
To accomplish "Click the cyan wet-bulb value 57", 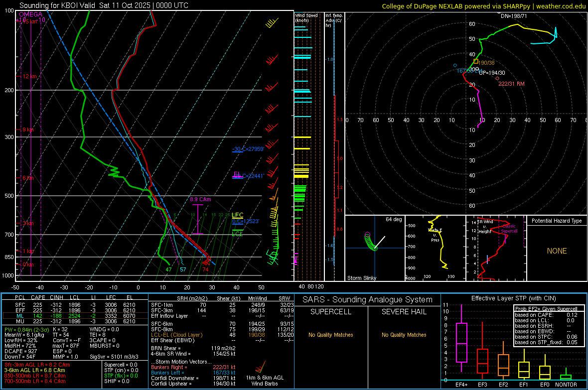I will pyautogui.click(x=182, y=269).
